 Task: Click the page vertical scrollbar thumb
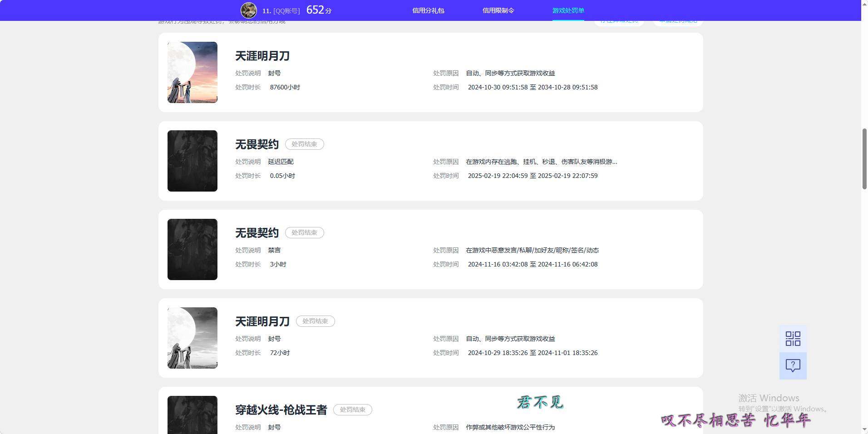coord(864,159)
